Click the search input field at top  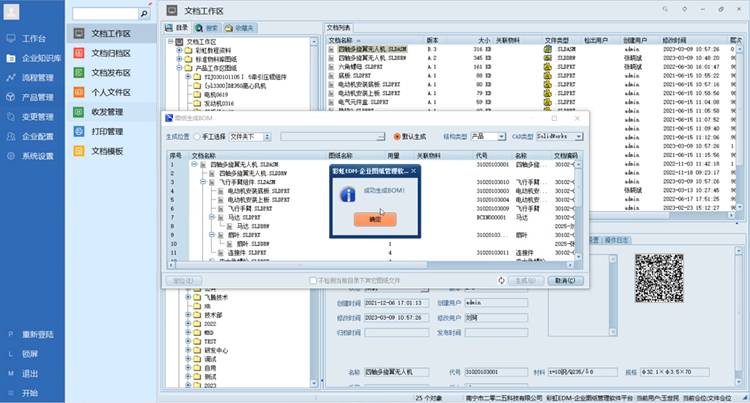[x=104, y=17]
